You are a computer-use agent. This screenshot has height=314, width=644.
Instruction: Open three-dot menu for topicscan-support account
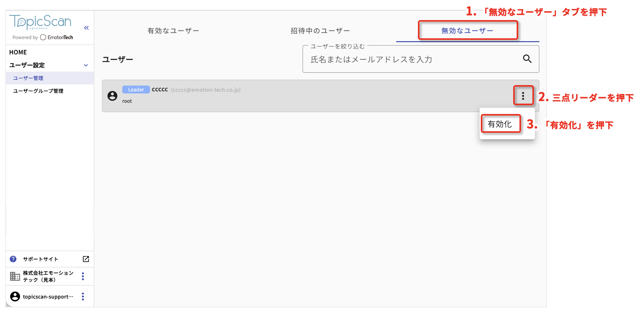point(83,296)
